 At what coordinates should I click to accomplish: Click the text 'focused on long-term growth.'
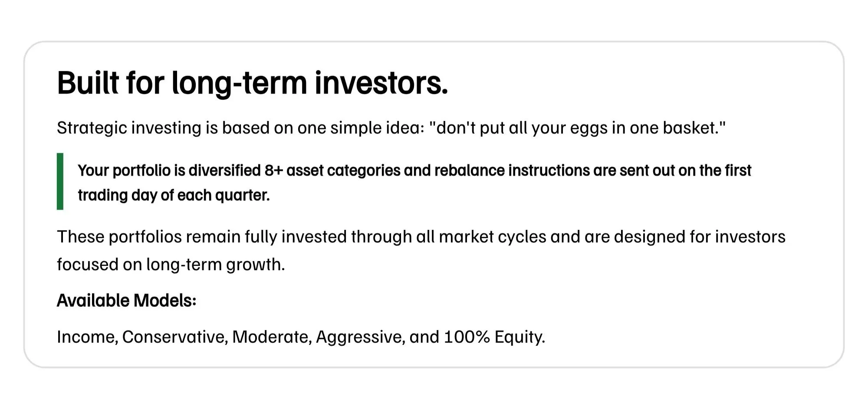point(171,265)
